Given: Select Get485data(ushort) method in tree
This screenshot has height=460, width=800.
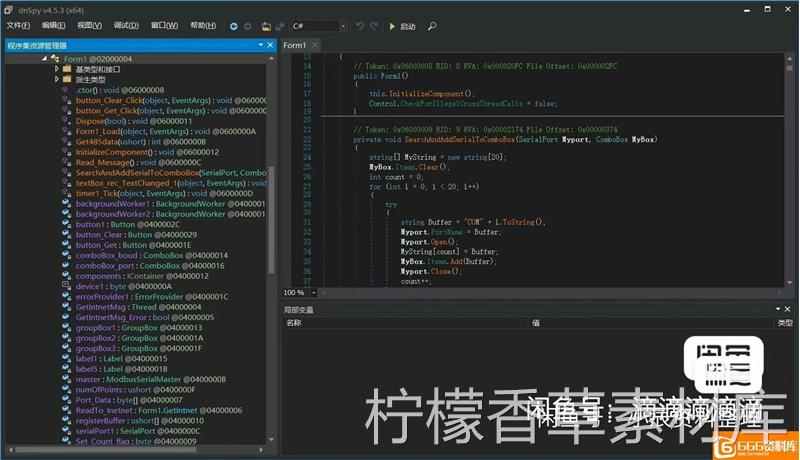Looking at the screenshot, I should (x=140, y=141).
